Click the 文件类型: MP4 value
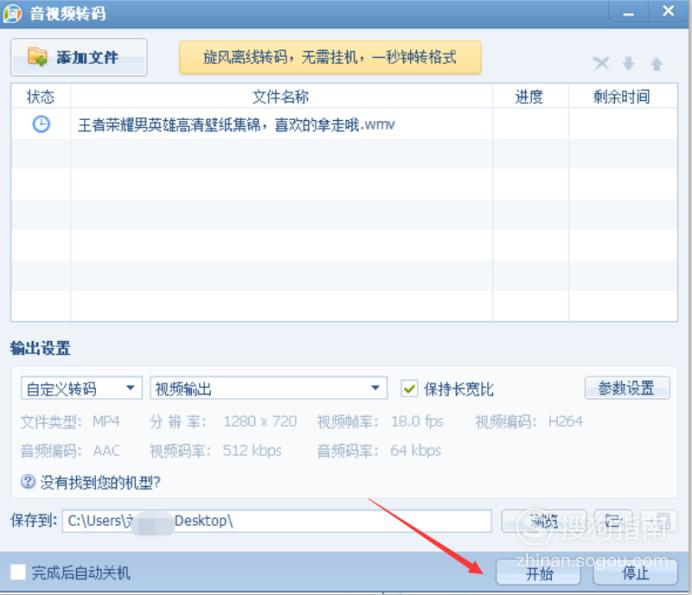 pos(106,422)
